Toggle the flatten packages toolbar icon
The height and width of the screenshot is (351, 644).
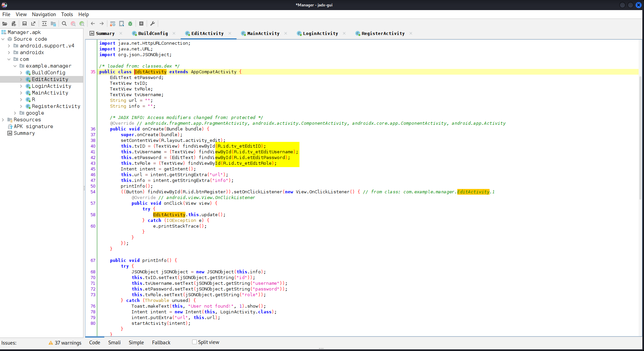[x=53, y=24]
